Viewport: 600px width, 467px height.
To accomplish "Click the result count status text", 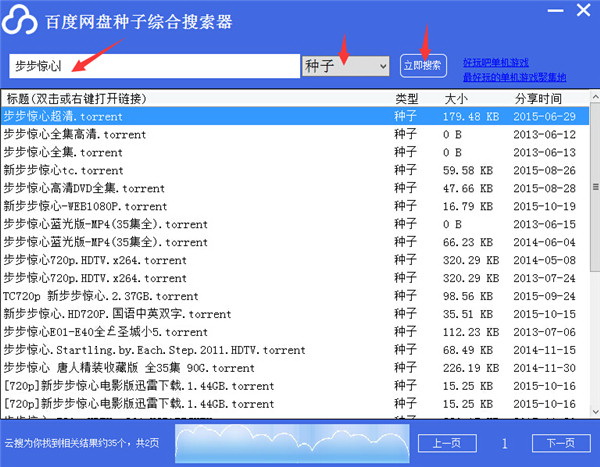I will click(82, 443).
